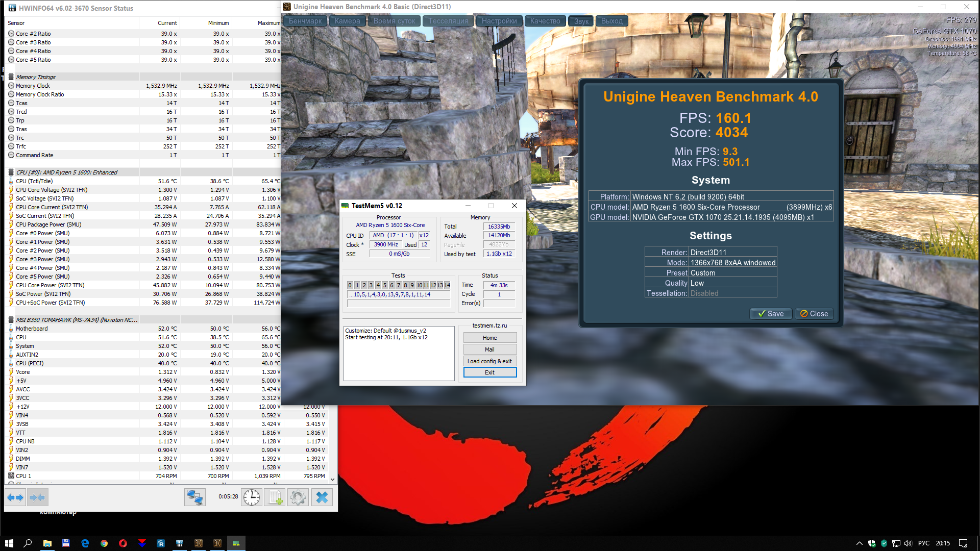Viewport: 980px width, 551px height.
Task: Click the collapse columns arrows button in HWiNFO
Action: coord(37,497)
